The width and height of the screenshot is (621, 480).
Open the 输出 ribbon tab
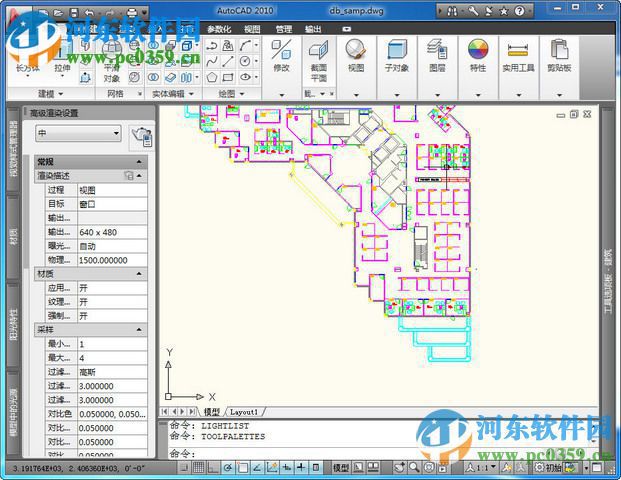314,30
